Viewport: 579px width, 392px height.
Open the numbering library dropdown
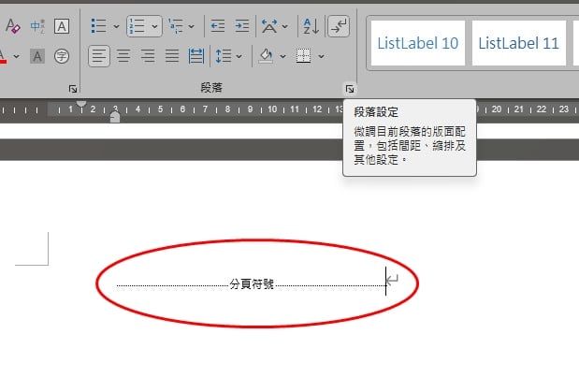pyautogui.click(x=154, y=26)
